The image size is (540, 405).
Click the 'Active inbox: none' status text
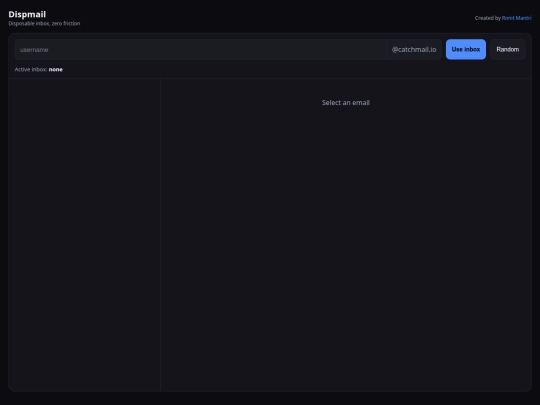click(39, 69)
